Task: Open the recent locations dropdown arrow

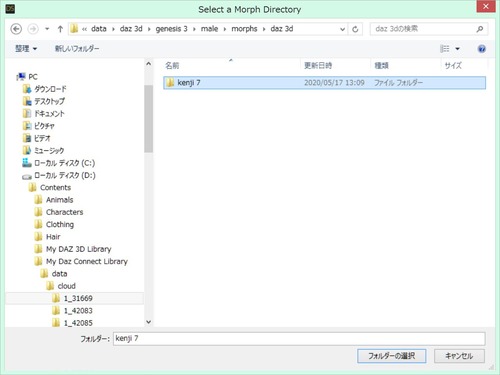Action: tap(47, 29)
